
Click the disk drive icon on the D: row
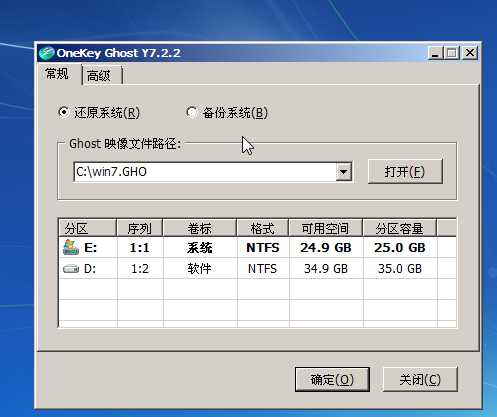click(x=71, y=269)
